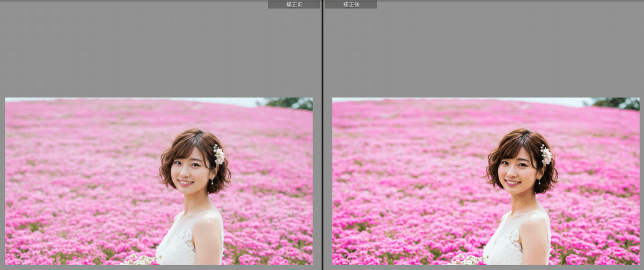Screen dimensions: 644x270
Task: Click the 補正後 label
Action: [351, 4]
